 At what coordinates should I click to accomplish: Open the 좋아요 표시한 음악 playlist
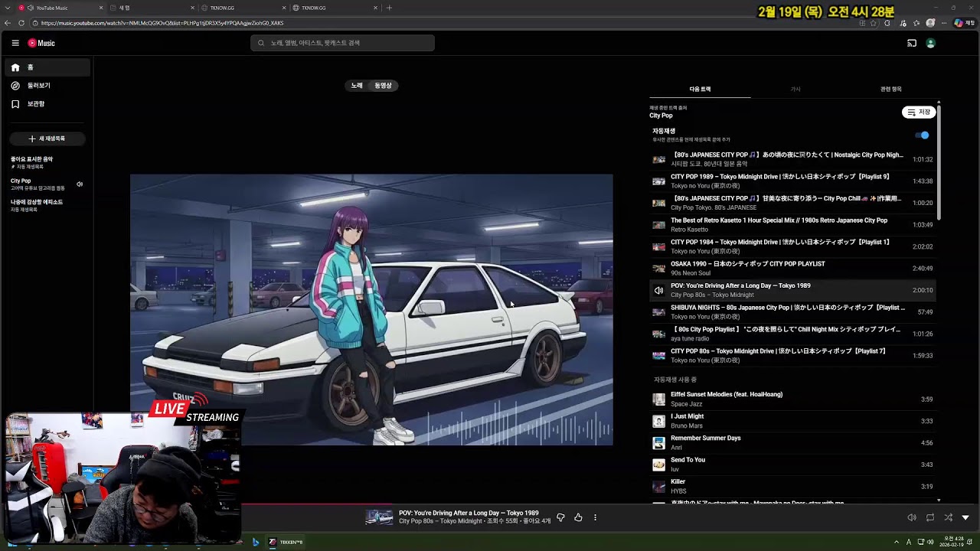click(46, 163)
